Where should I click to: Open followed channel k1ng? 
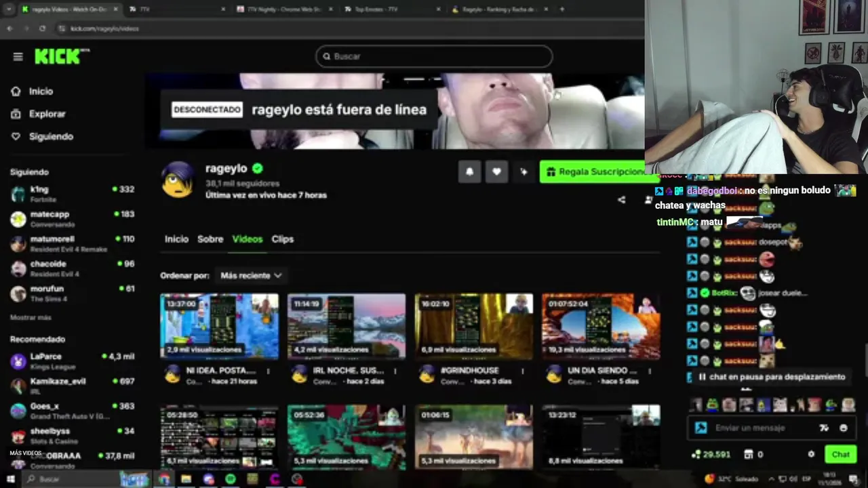point(72,194)
